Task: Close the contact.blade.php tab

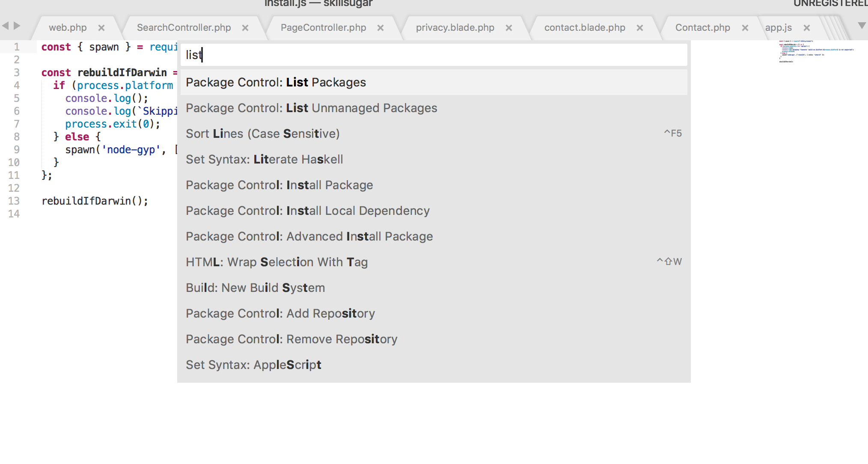Action: [640, 28]
